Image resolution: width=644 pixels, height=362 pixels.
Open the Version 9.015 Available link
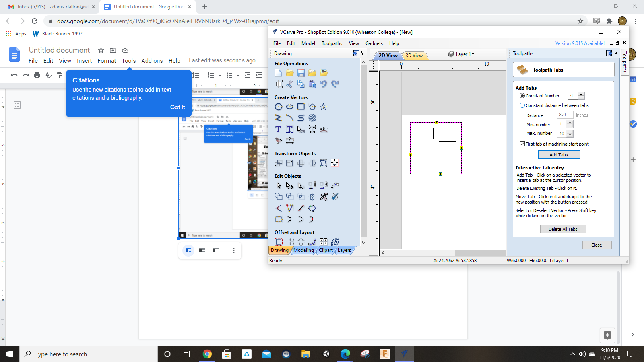(580, 43)
